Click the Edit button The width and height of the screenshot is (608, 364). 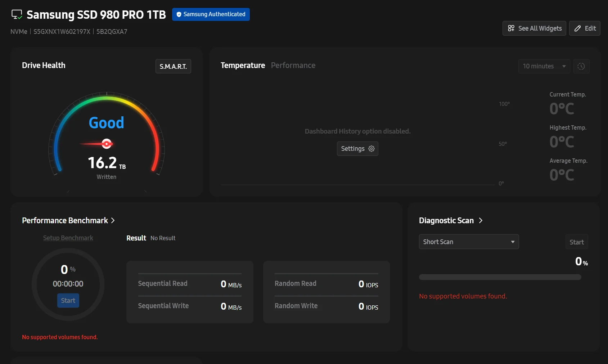[585, 28]
